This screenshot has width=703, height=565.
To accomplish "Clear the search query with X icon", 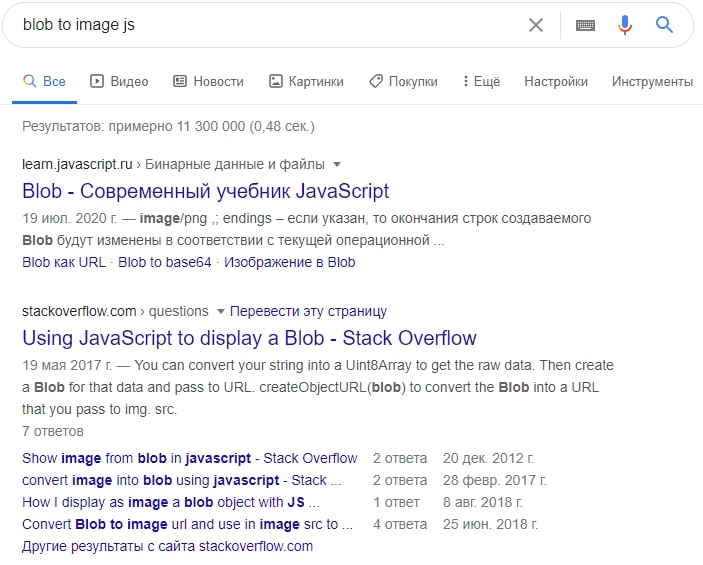I will (536, 25).
